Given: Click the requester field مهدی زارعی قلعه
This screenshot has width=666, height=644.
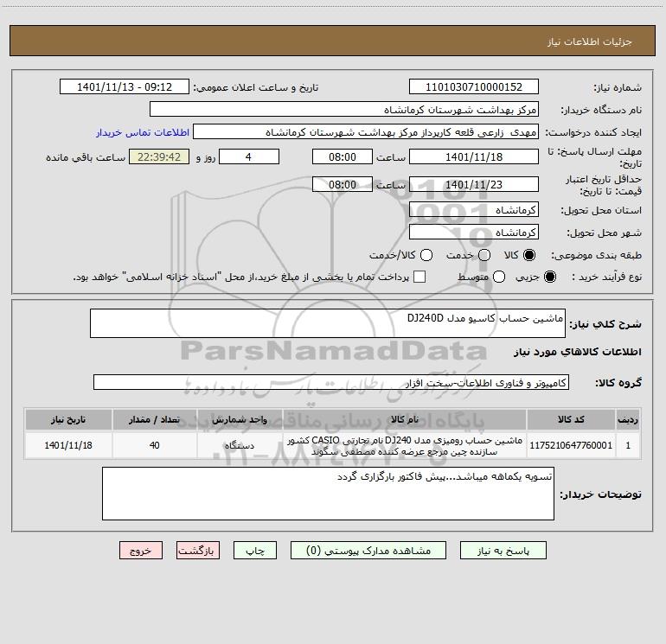Looking at the screenshot, I should (366, 132).
